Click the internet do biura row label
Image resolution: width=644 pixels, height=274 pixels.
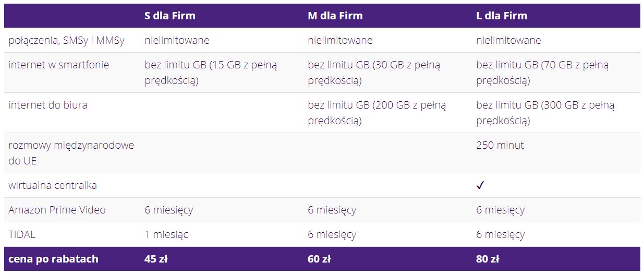47,105
